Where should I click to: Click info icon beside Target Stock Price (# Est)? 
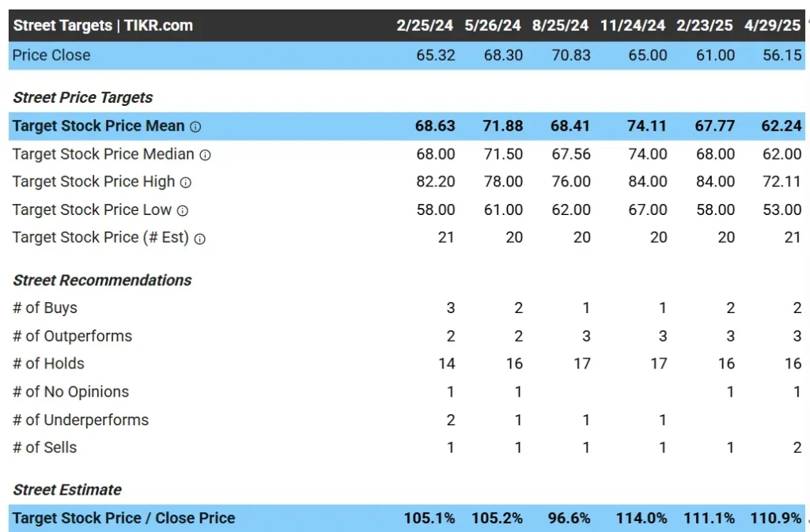pyautogui.click(x=200, y=239)
